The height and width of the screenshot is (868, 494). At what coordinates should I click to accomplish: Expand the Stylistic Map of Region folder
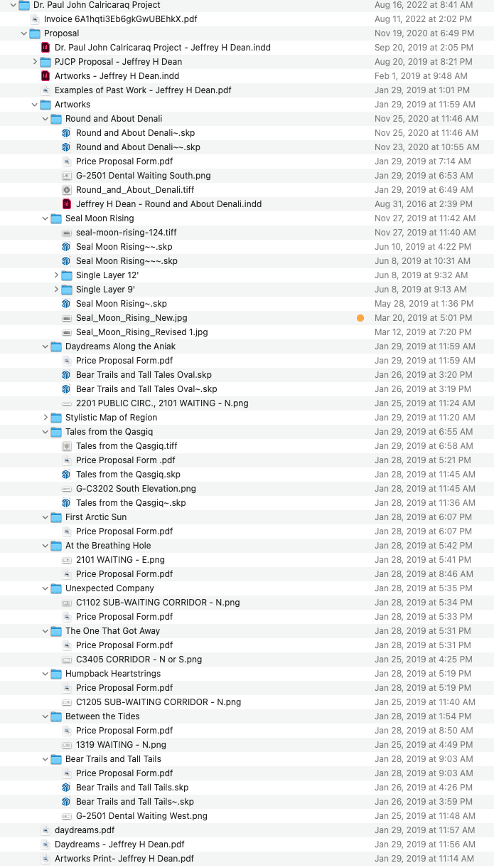point(45,418)
